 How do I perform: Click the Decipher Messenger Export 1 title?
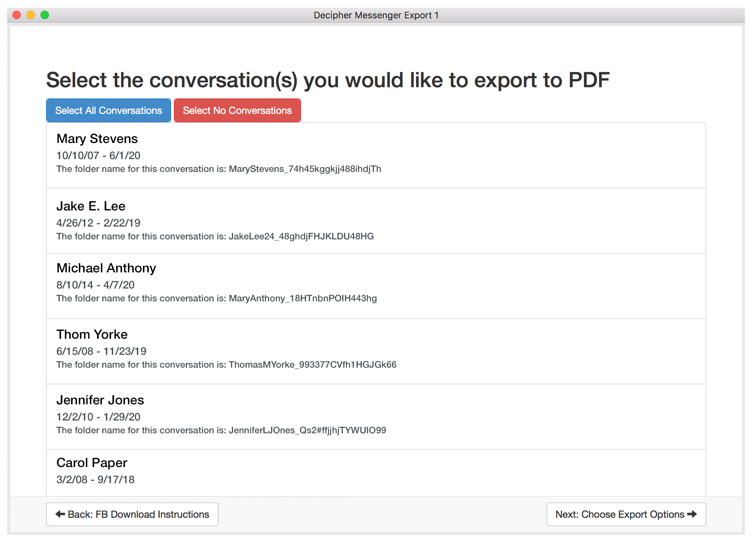[376, 15]
